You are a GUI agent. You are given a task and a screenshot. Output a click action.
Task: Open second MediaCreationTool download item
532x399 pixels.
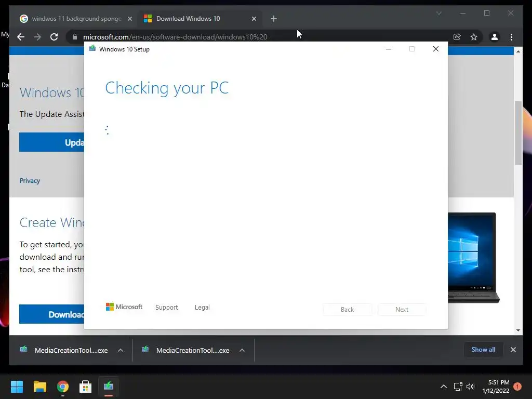click(185, 350)
